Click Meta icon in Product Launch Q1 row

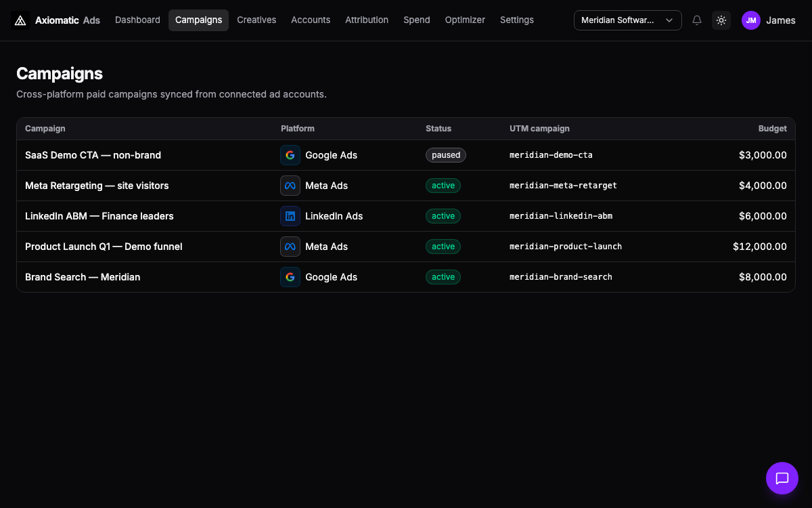tap(290, 247)
